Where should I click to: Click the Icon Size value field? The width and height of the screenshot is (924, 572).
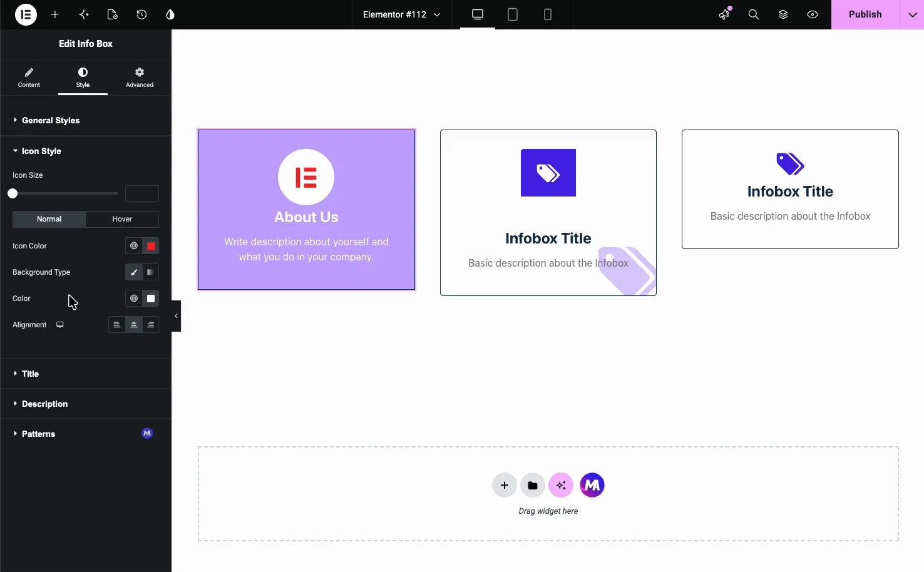click(142, 193)
